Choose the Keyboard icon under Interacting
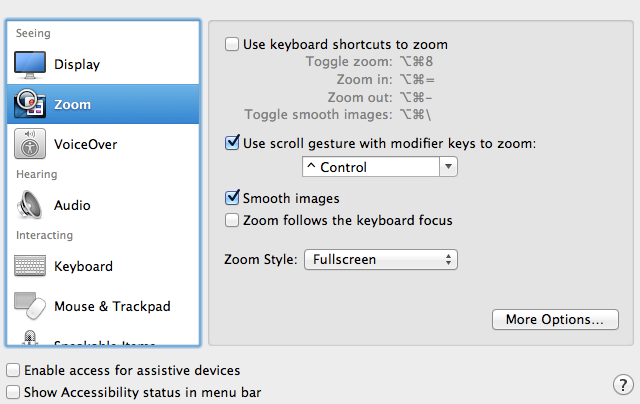The height and width of the screenshot is (404, 640). tap(30, 266)
